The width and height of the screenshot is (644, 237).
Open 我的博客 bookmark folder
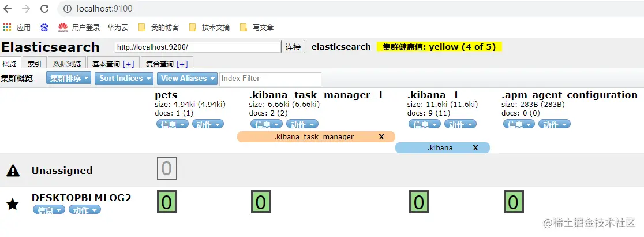[x=159, y=28]
